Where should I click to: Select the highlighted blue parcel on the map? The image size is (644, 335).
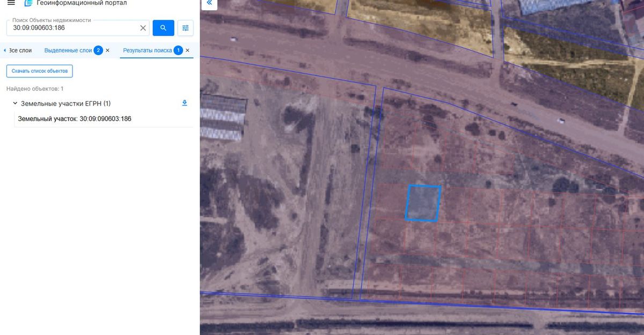[x=423, y=203]
